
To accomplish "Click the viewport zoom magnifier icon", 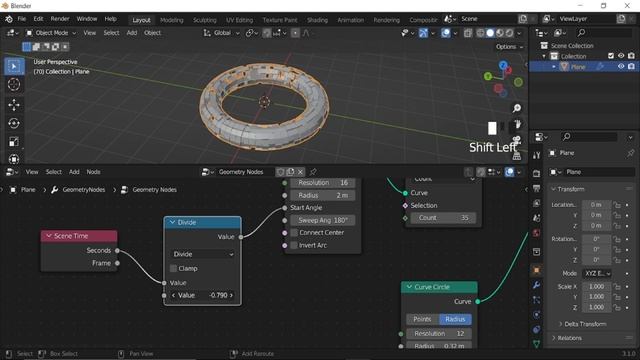I will point(517,108).
